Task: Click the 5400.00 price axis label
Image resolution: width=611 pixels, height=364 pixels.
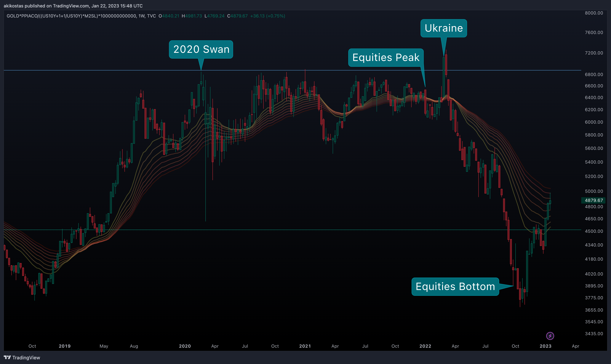Action: point(594,162)
